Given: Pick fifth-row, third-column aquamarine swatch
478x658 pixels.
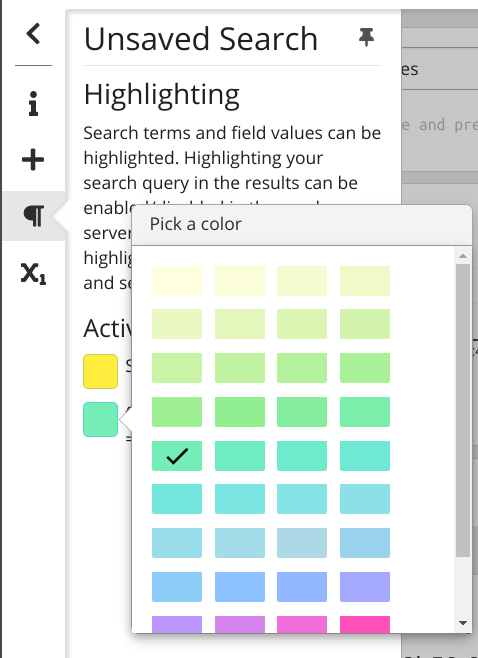Looking at the screenshot, I should tap(302, 456).
